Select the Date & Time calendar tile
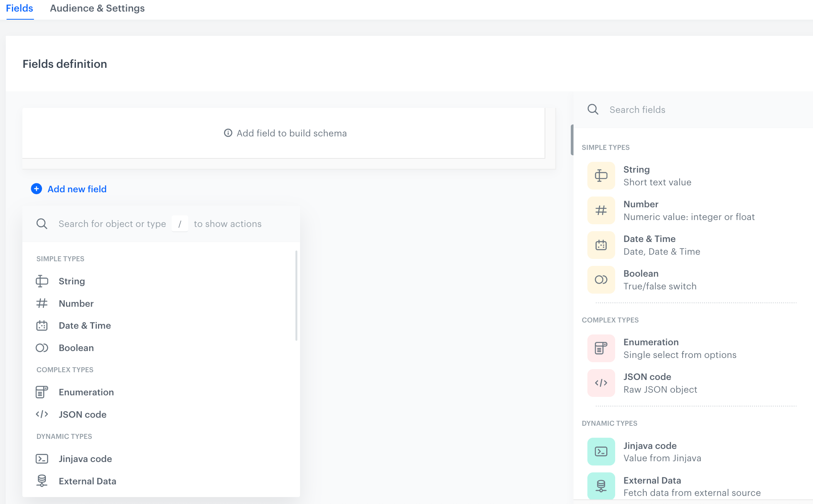The image size is (813, 504). click(601, 245)
